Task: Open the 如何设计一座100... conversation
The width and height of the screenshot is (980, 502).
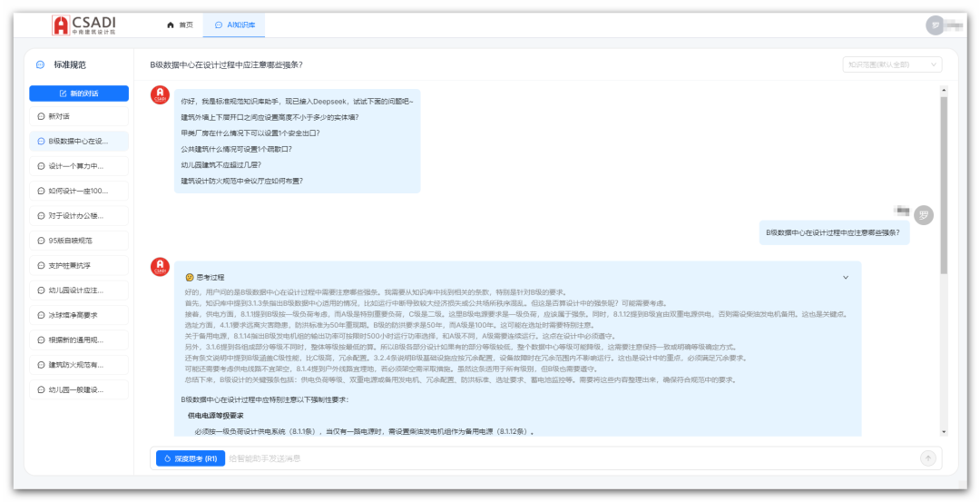Action: 79,191
